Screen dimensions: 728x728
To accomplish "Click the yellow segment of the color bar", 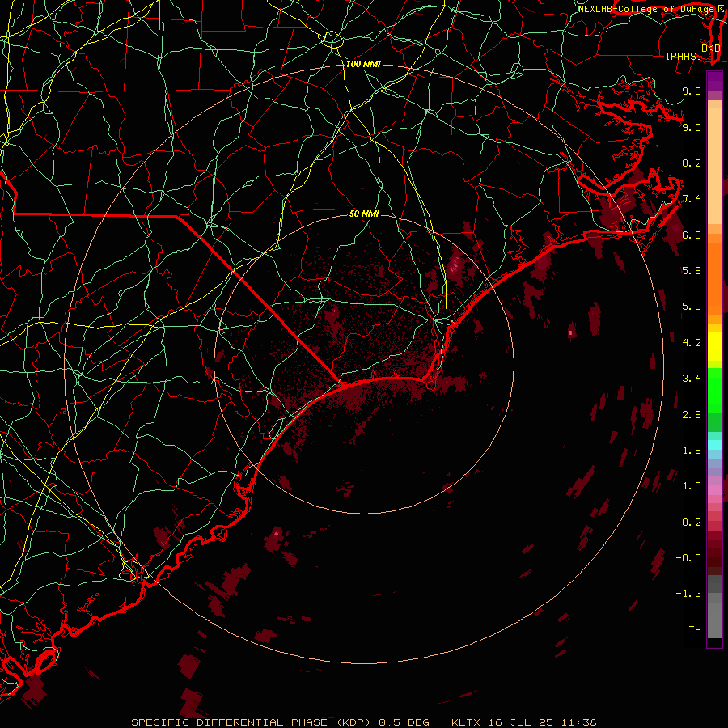I will [x=714, y=346].
